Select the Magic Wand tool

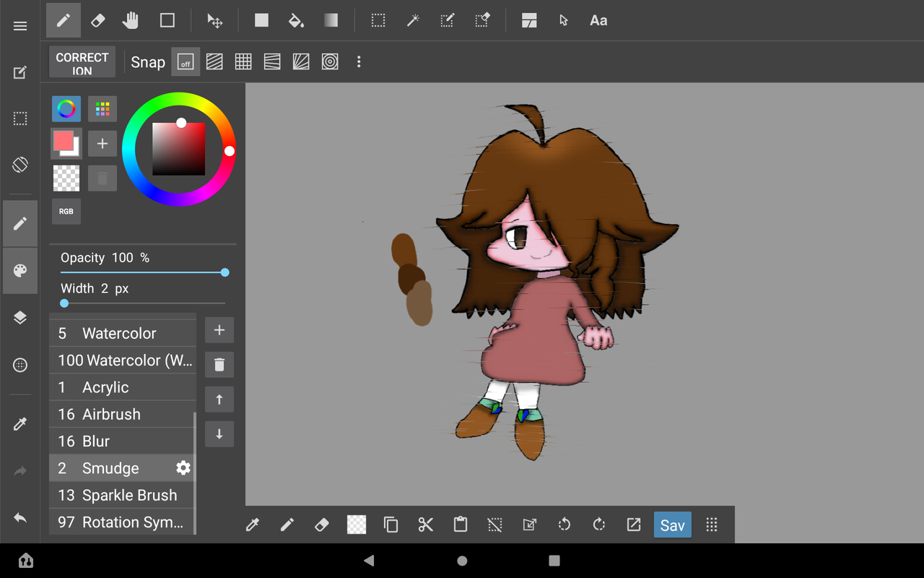(413, 21)
